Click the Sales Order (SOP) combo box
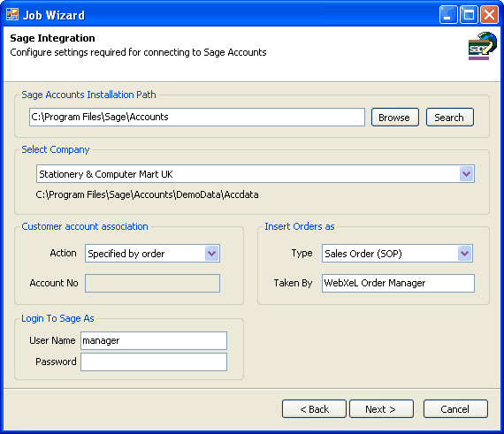 [x=397, y=254]
